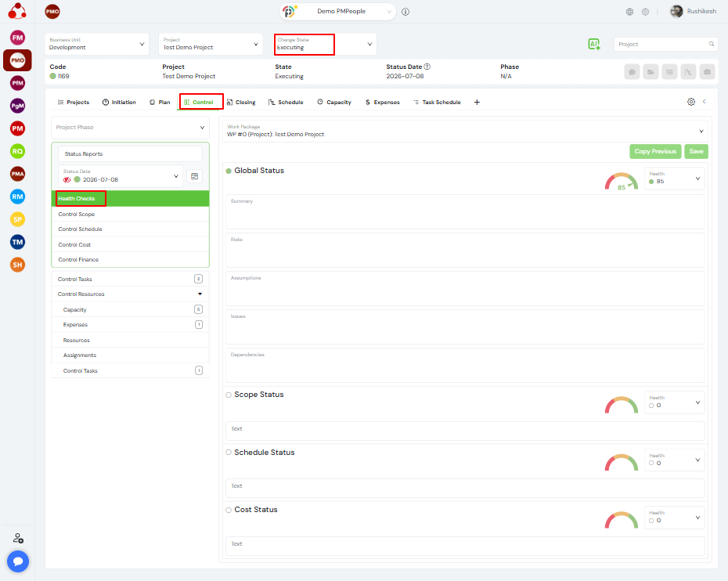
Task: Click the Project search field
Action: click(x=666, y=44)
